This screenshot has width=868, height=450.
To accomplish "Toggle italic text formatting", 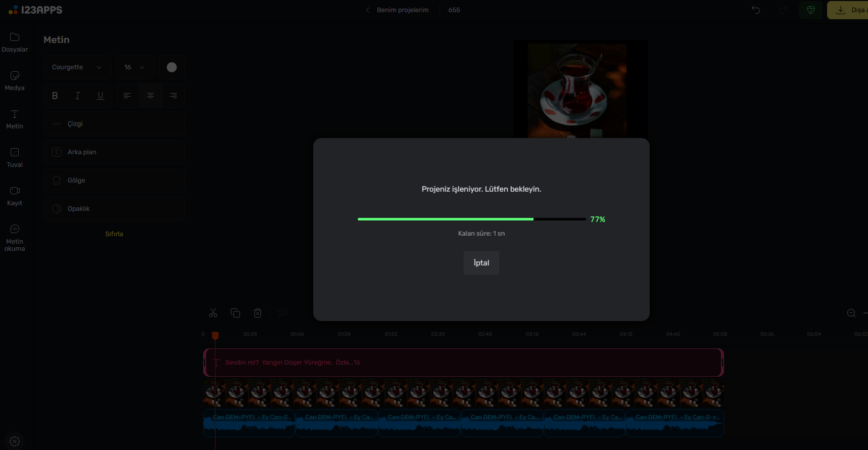I will coord(78,96).
